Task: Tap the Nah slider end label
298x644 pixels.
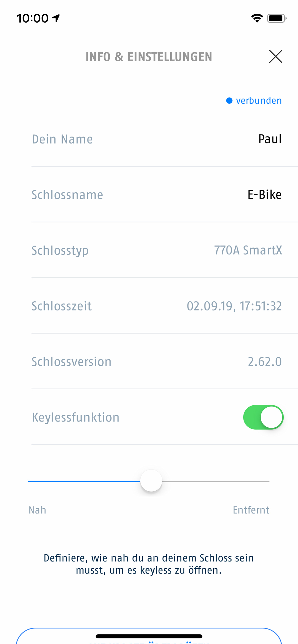Action: tap(38, 510)
